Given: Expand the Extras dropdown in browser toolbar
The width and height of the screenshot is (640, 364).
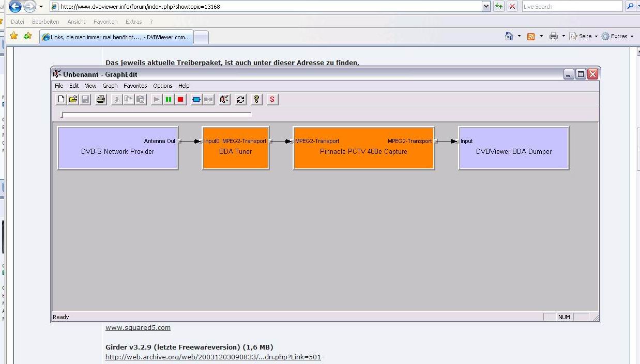Looking at the screenshot, I should tap(632, 36).
